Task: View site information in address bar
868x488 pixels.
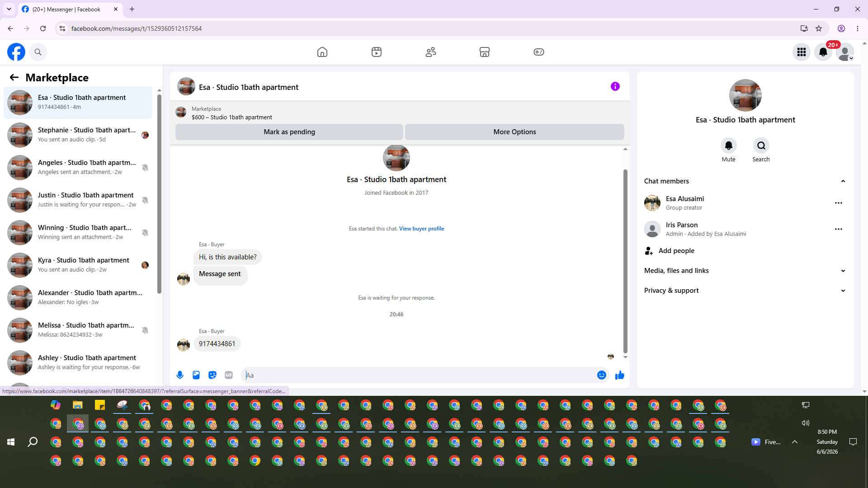Action: [x=62, y=28]
